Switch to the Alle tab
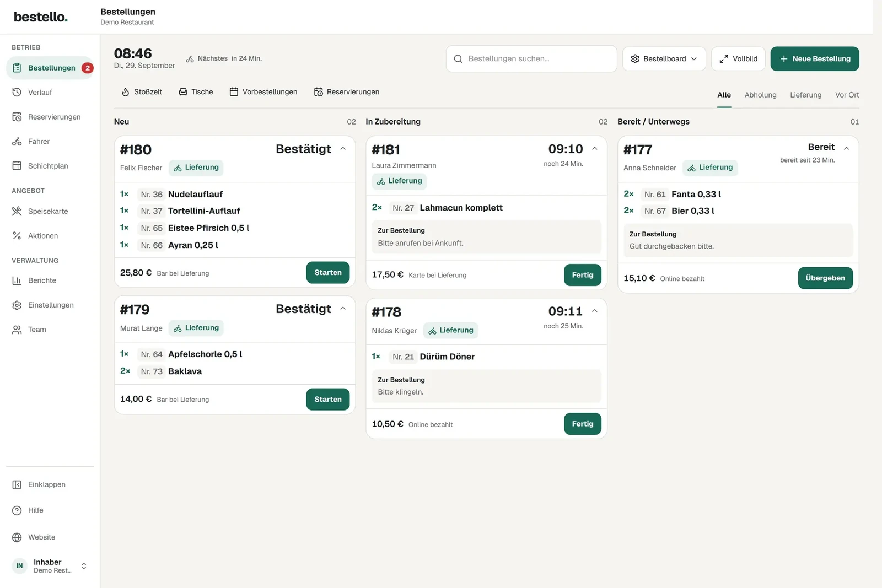The width and height of the screenshot is (882, 588). (x=724, y=95)
